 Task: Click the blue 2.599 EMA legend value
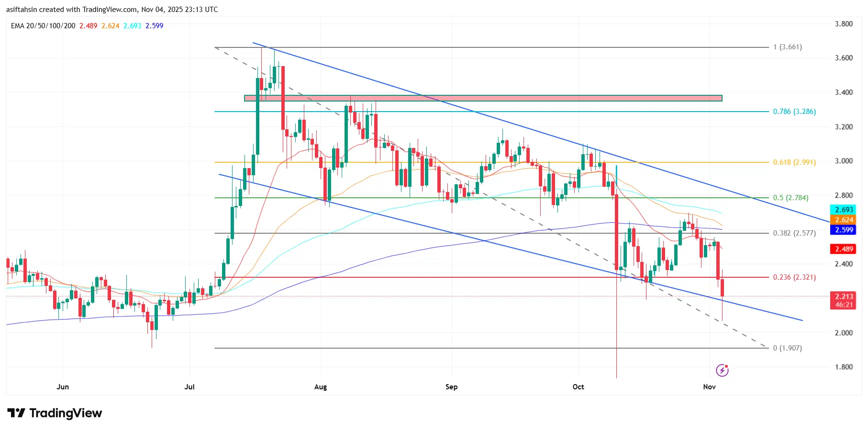coord(155,26)
